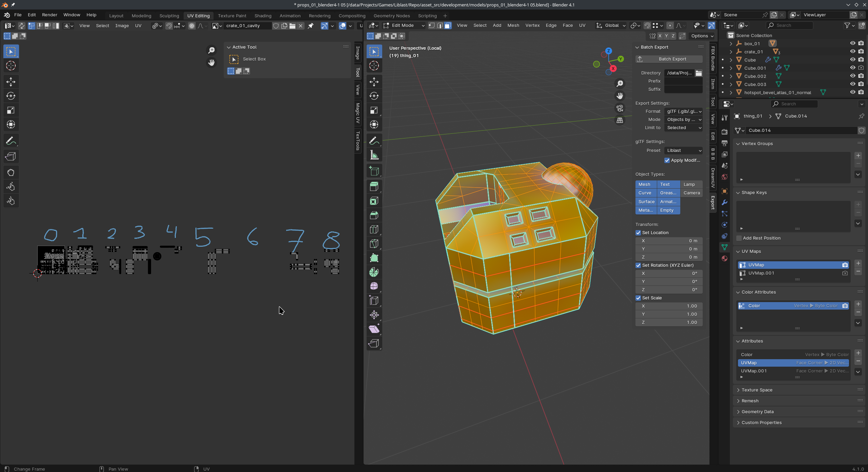Open the export Format dropdown
The image size is (868, 472).
point(684,111)
